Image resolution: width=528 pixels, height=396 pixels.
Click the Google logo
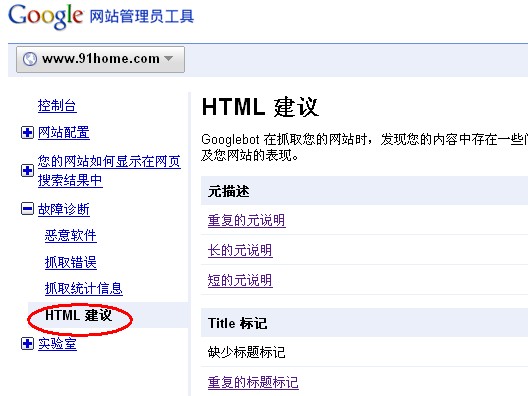coord(45,16)
